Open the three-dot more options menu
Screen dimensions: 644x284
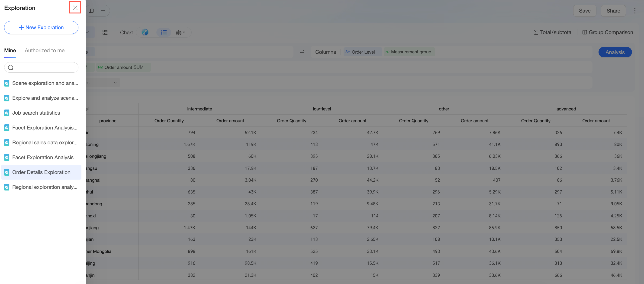point(634,11)
